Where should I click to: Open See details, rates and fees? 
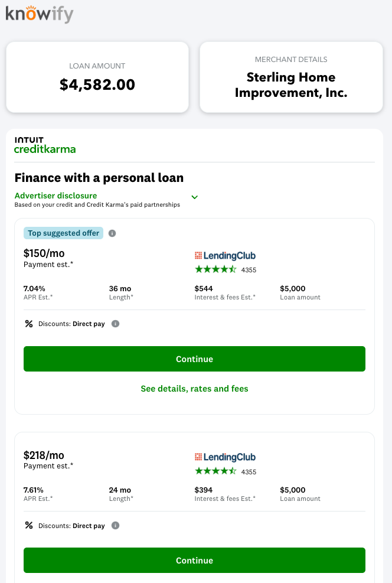pos(194,389)
